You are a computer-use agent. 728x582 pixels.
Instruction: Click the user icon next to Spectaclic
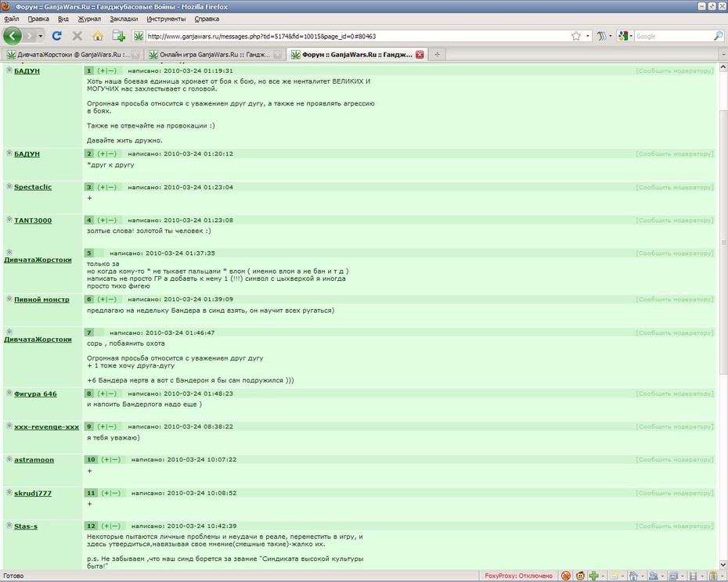tap(9, 186)
